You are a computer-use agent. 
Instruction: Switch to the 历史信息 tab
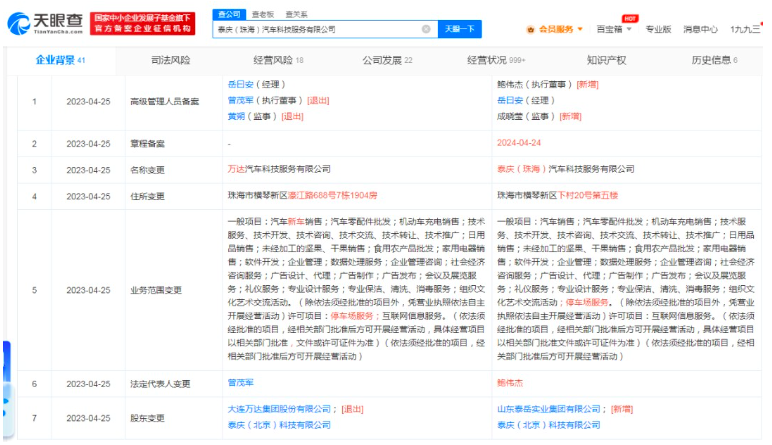tap(714, 60)
